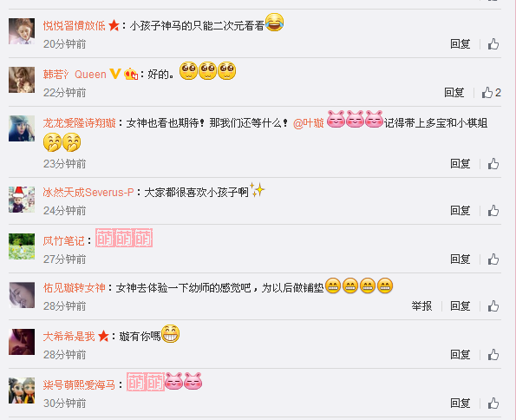516x420 pixels.
Task: Like the comment by 龙龙爱隆诗翔璇
Action: click(x=493, y=164)
